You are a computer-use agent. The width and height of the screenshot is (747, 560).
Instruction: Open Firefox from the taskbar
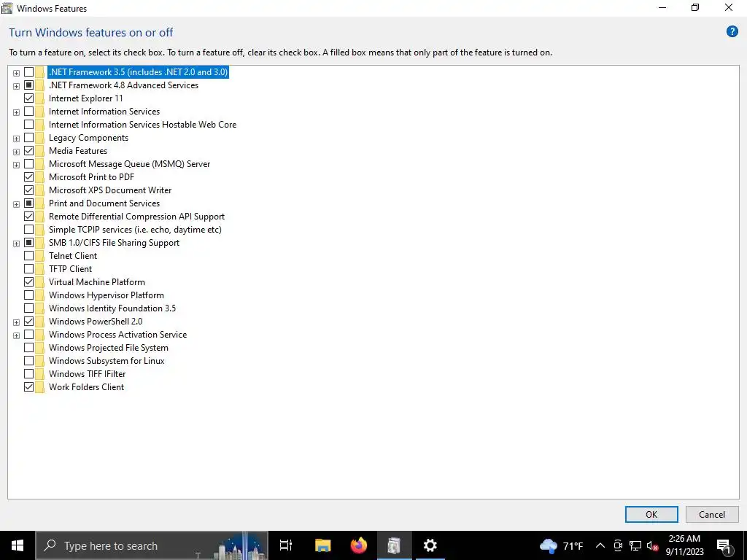pyautogui.click(x=359, y=545)
